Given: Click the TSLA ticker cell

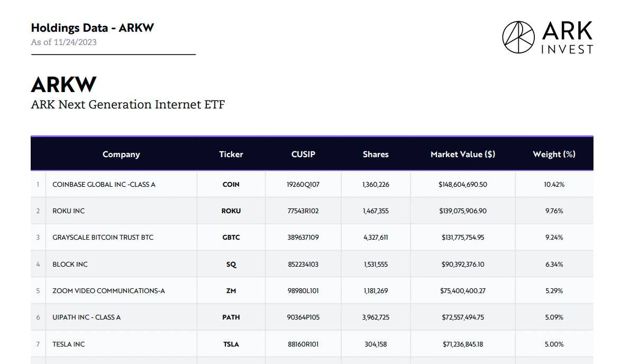Looking at the screenshot, I should (231, 344).
